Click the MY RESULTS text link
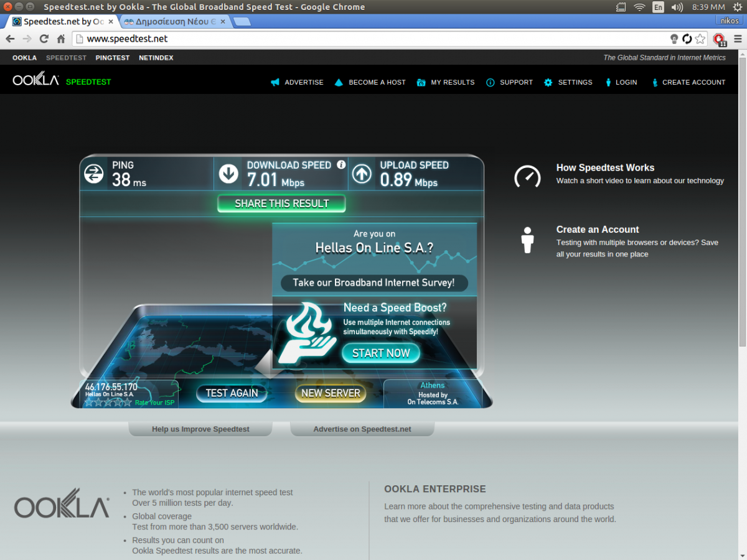Image resolution: width=747 pixels, height=560 pixels. (x=453, y=82)
